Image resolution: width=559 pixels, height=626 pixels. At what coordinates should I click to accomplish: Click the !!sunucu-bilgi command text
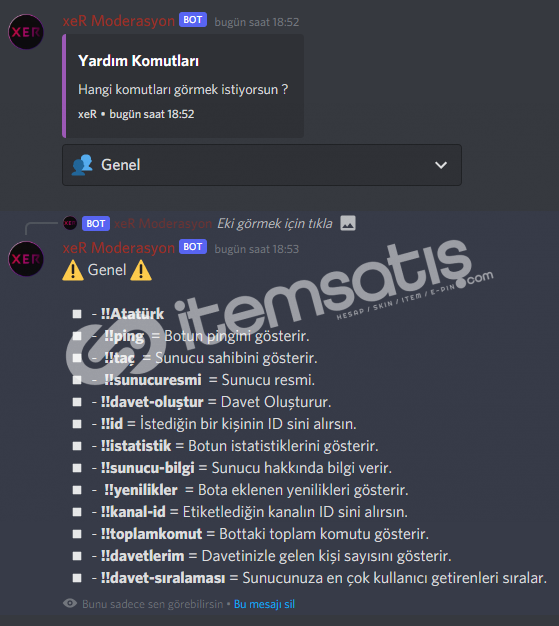[x=148, y=468]
